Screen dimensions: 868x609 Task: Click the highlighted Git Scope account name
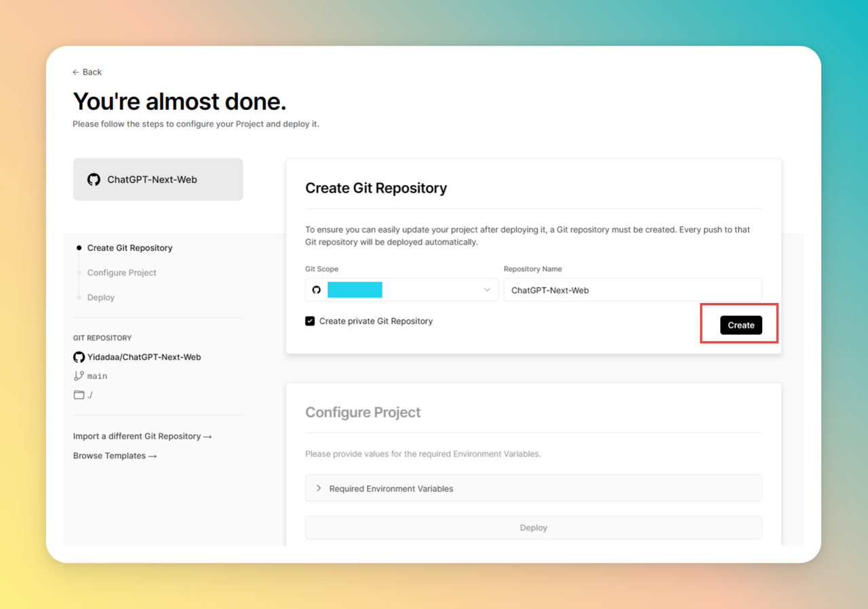click(x=355, y=290)
